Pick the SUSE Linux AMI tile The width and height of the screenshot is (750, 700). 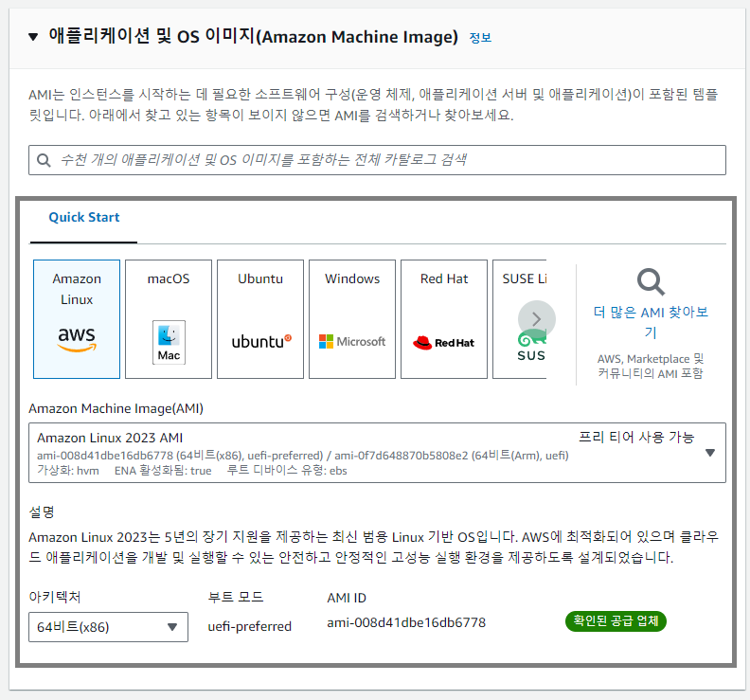(x=520, y=319)
